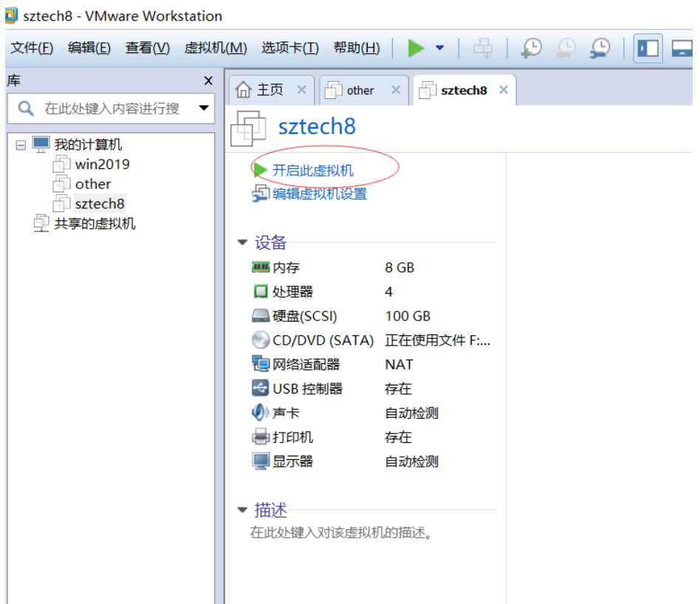Screen dimensions: 700x604
Task: Click the 正在使用文件 F:... CD/DVD value
Action: click(437, 340)
